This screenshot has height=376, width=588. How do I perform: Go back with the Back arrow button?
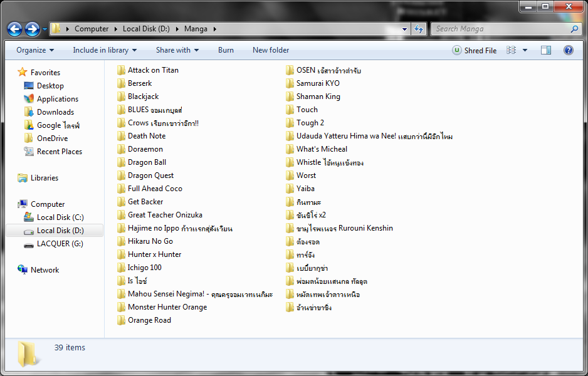14,29
